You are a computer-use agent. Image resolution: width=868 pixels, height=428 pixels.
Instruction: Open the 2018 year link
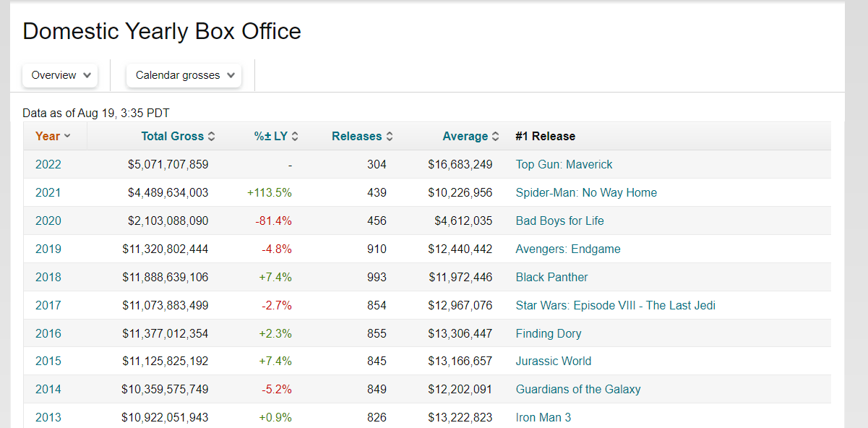[48, 277]
